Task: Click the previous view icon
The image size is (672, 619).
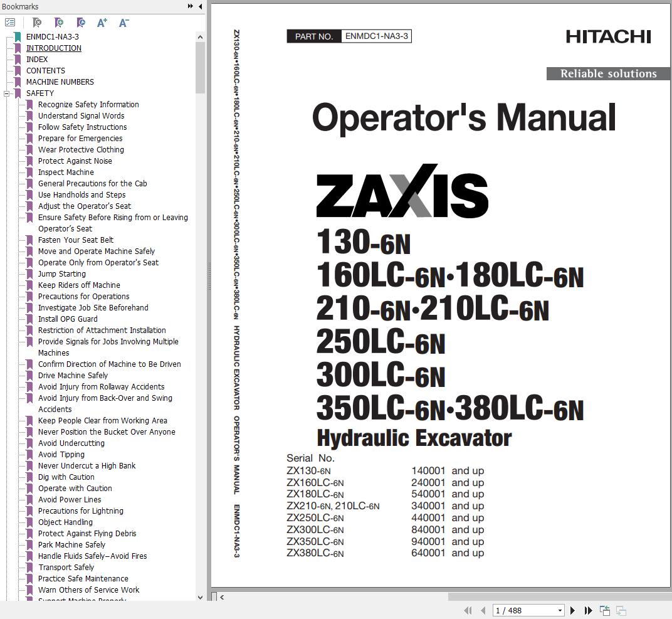Action: point(605,610)
